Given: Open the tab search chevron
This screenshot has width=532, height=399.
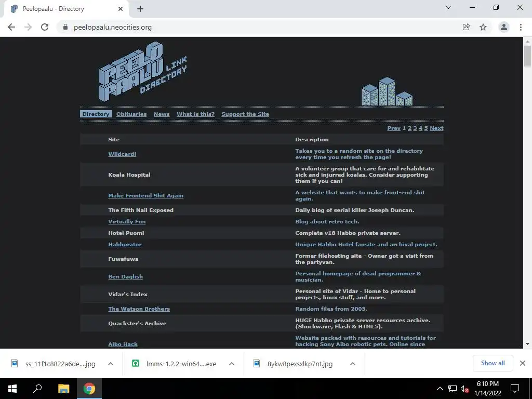Looking at the screenshot, I should (448, 7).
